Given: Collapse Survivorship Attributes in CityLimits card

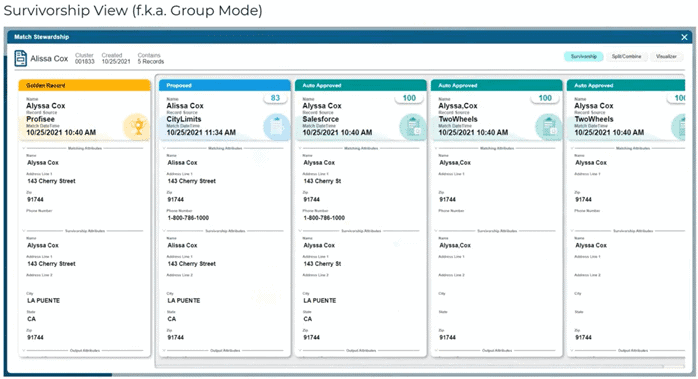Looking at the screenshot, I should coord(164,231).
